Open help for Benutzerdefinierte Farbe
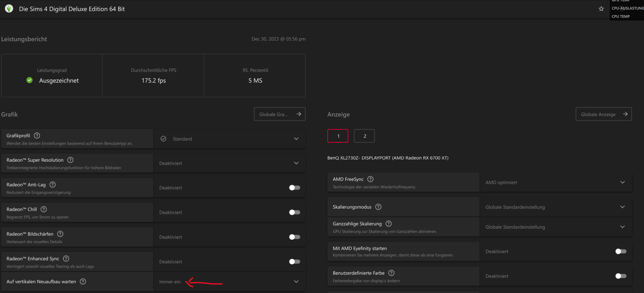 tap(391, 273)
